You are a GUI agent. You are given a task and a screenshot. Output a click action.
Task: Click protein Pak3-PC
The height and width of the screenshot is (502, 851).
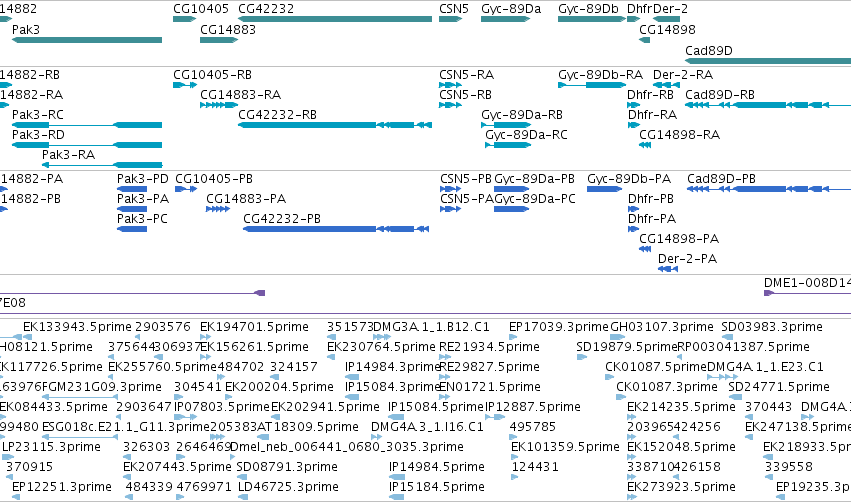pos(132,229)
